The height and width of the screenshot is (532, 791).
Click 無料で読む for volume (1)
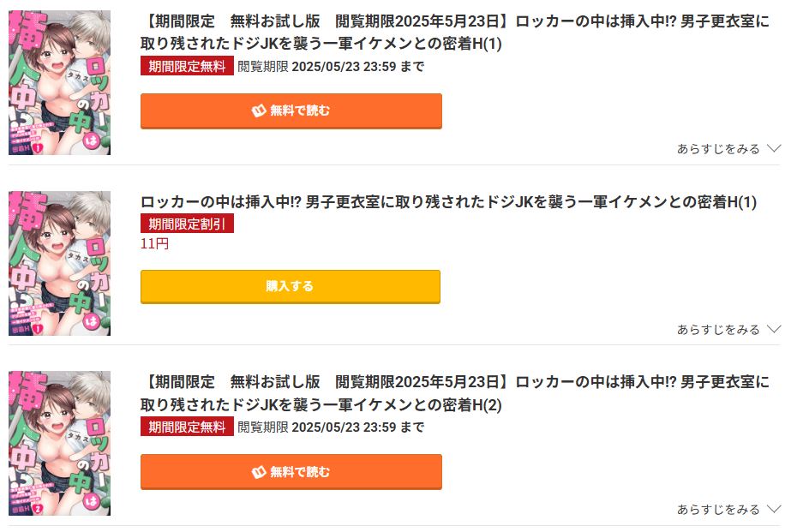pyautogui.click(x=291, y=111)
